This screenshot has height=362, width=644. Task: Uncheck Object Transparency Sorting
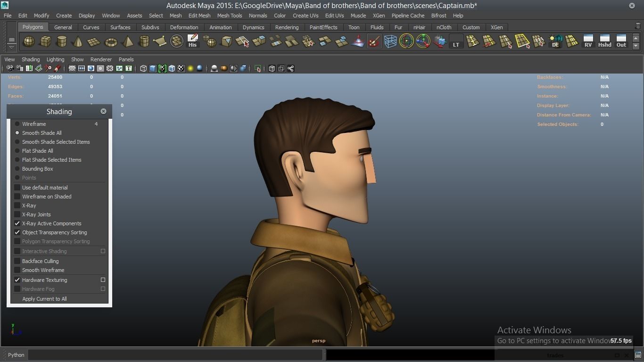(17, 232)
